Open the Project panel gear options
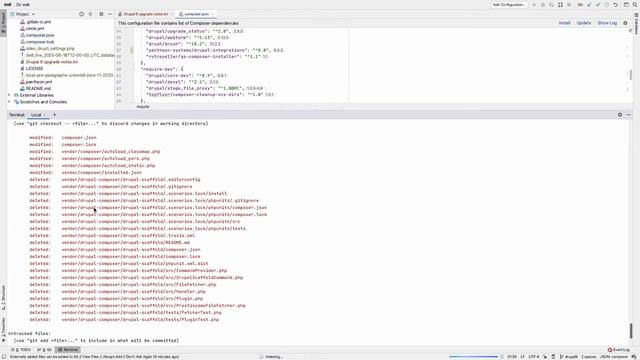The height and width of the screenshot is (360, 640). point(101,14)
